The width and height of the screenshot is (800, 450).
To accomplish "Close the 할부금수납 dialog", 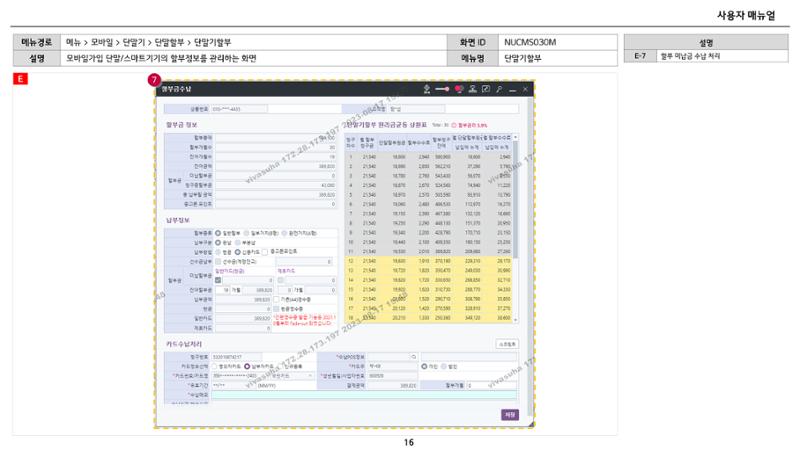I will (x=526, y=89).
